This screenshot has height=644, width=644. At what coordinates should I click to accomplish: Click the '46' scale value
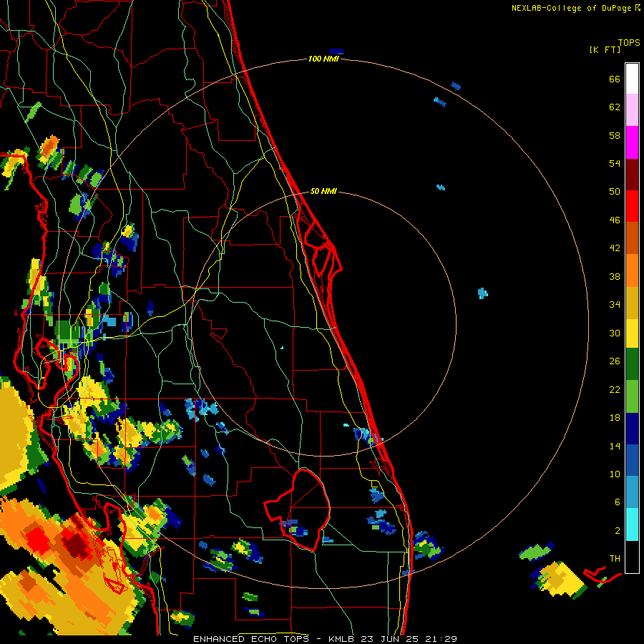(x=615, y=220)
